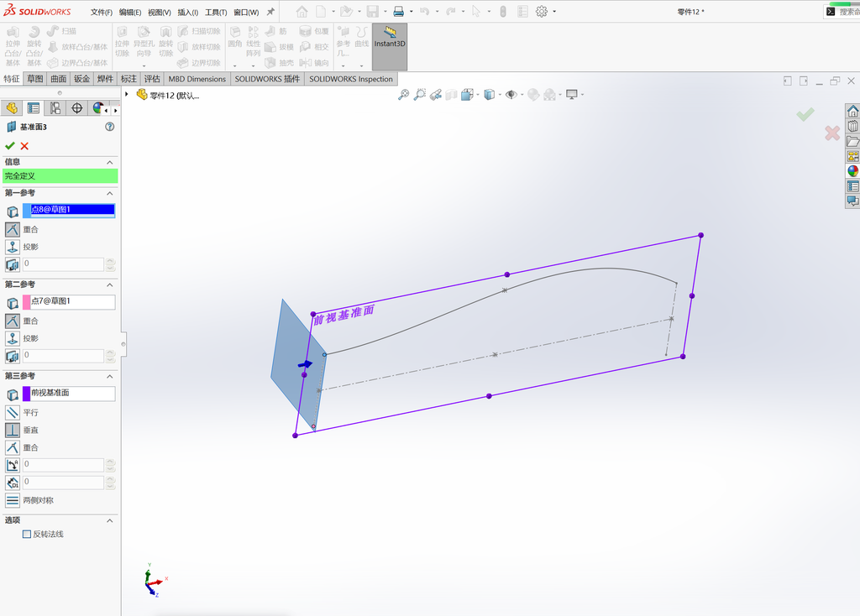Image resolution: width=860 pixels, height=616 pixels.
Task: Cancel with the large red X in viewport
Action: (x=832, y=133)
